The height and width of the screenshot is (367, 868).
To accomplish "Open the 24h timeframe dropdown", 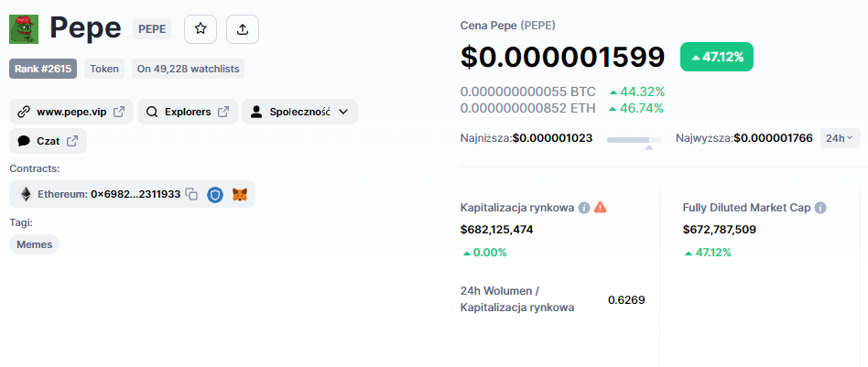I will [x=840, y=138].
